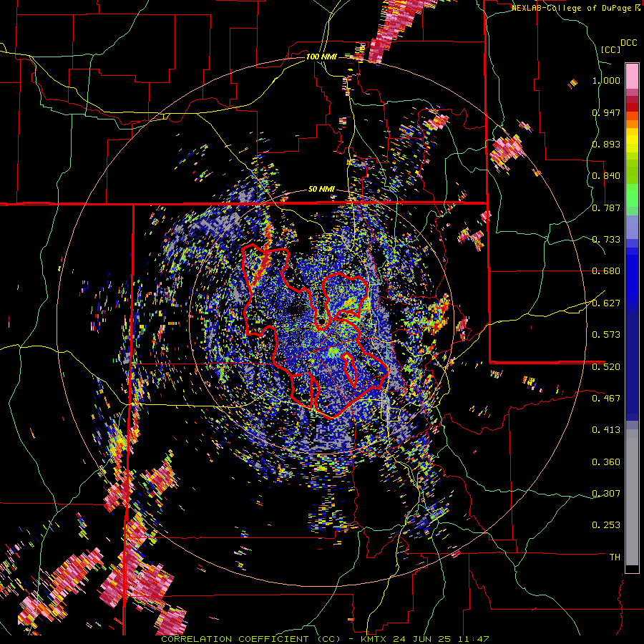Image resolution: width=644 pixels, height=644 pixels.
Task: Click the 11:47 time stamp
Action: [x=472, y=639]
